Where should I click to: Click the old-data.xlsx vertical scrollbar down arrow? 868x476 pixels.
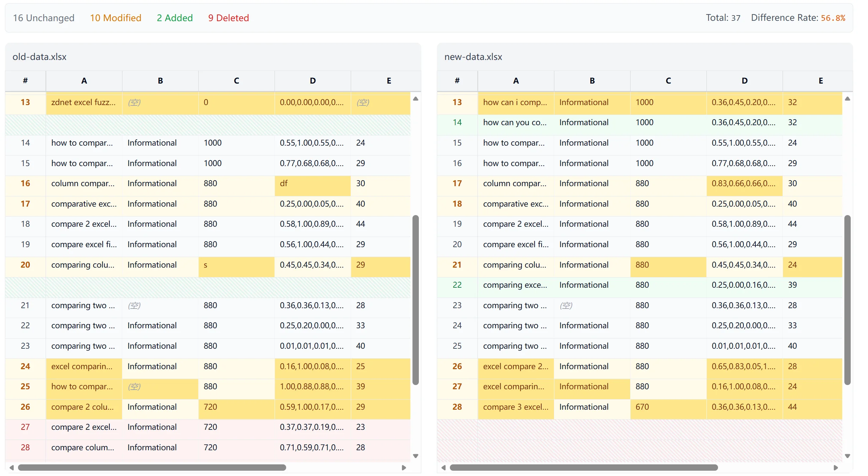click(416, 456)
